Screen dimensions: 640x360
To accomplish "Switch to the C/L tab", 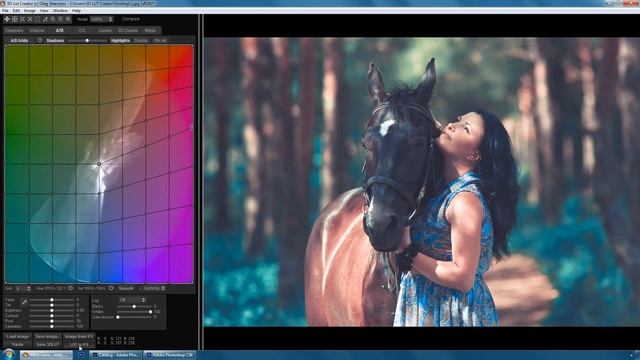I will point(82,31).
